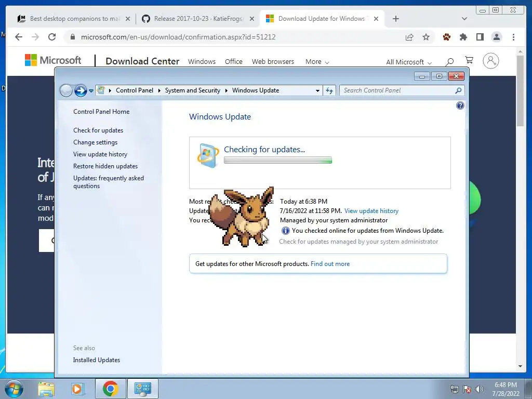Click View update history link beside the date

pos(371,211)
